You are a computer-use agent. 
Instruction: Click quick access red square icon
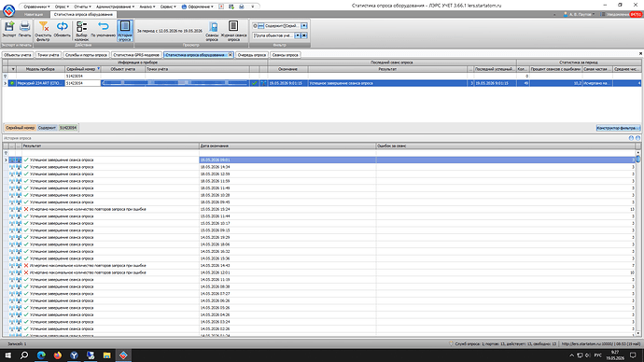click(221, 7)
